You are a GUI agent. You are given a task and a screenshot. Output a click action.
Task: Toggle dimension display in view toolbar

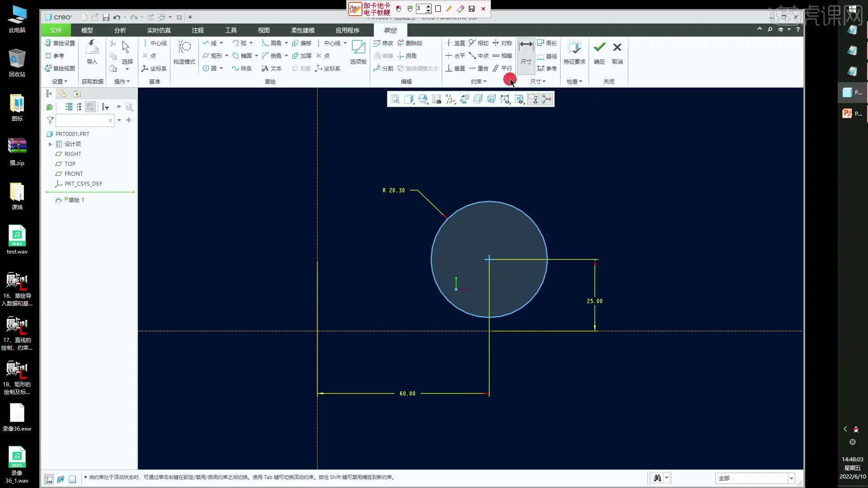point(505,99)
